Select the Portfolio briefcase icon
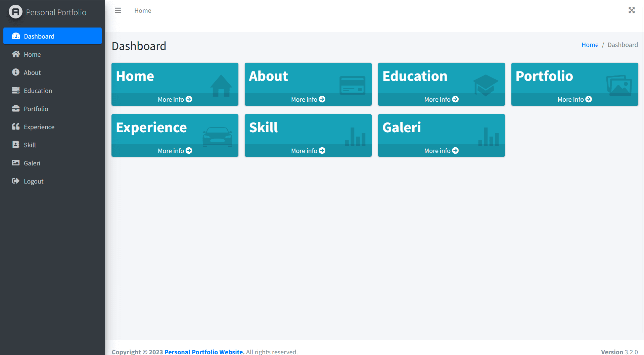Viewport: 644px width, 355px height. point(16,108)
